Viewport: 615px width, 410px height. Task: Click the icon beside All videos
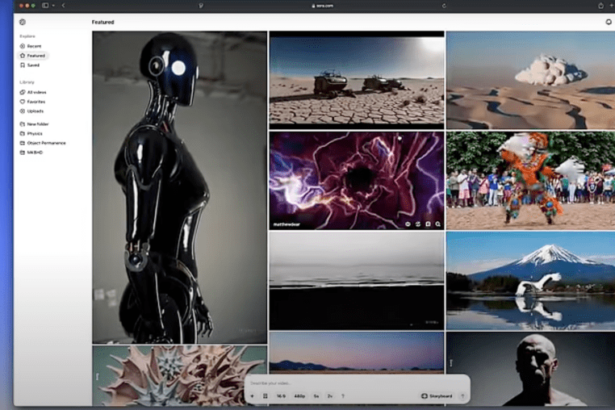(x=22, y=92)
